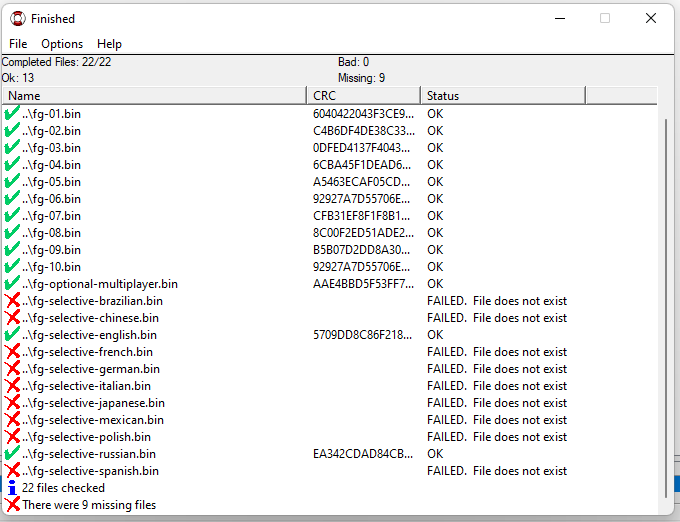
Task: Open the File menu
Action: point(18,44)
